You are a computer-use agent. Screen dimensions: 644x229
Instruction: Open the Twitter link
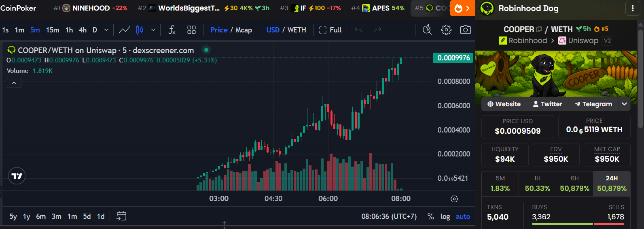pyautogui.click(x=547, y=104)
